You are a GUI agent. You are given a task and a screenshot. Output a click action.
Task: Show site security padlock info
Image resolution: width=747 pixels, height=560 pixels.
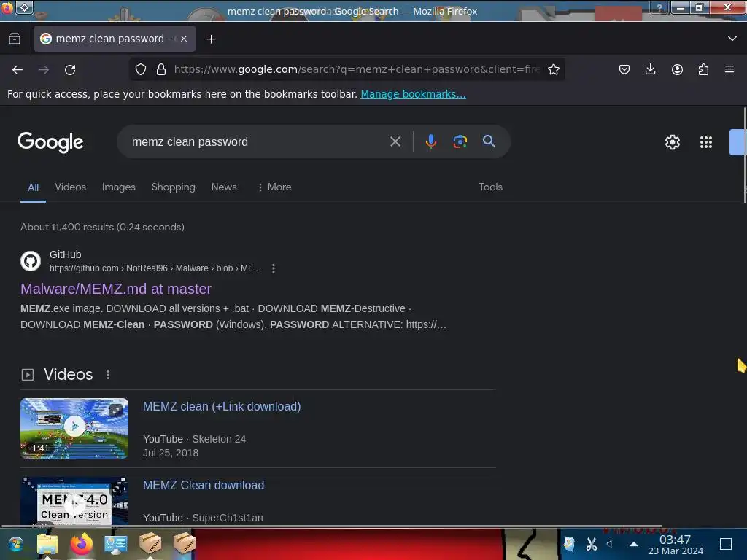(161, 69)
